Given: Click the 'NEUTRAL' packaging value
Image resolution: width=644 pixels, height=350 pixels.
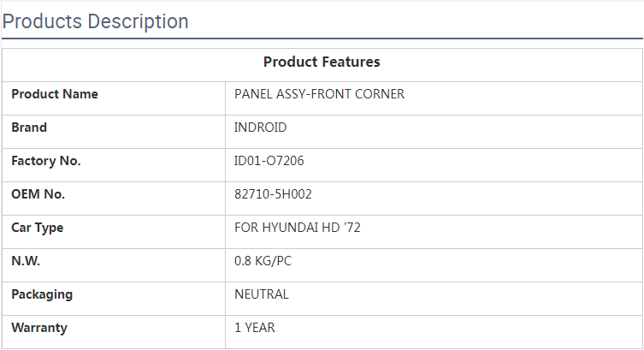Looking at the screenshot, I should click(262, 294).
